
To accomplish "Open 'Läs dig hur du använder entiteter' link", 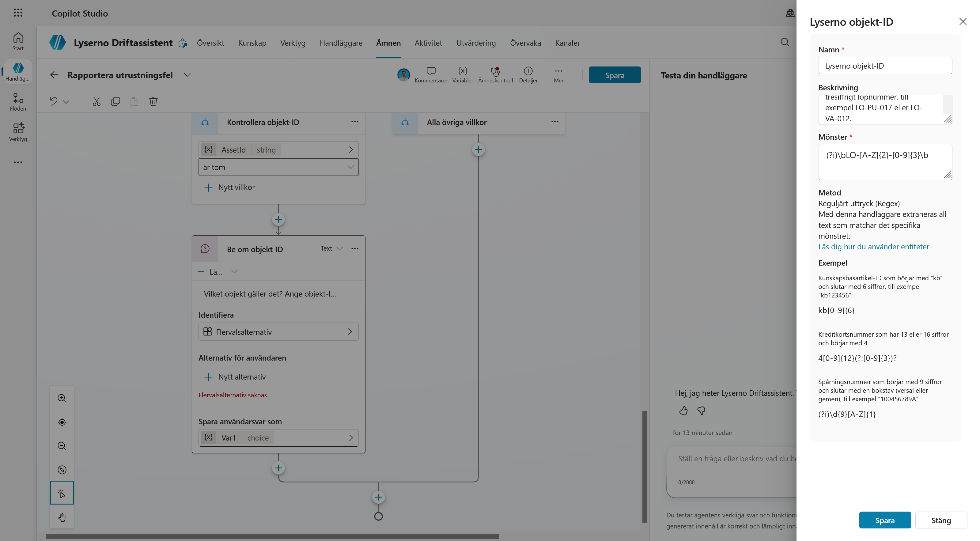I will [x=873, y=247].
